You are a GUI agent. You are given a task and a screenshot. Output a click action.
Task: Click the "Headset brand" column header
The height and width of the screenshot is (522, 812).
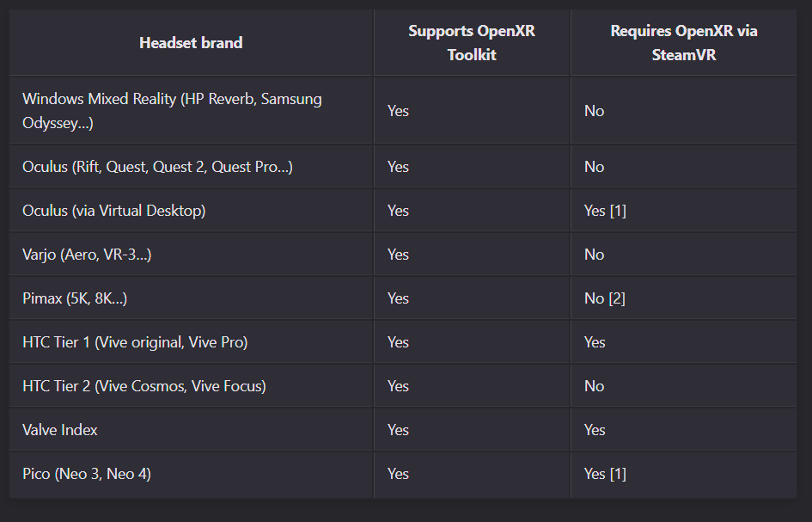click(191, 42)
